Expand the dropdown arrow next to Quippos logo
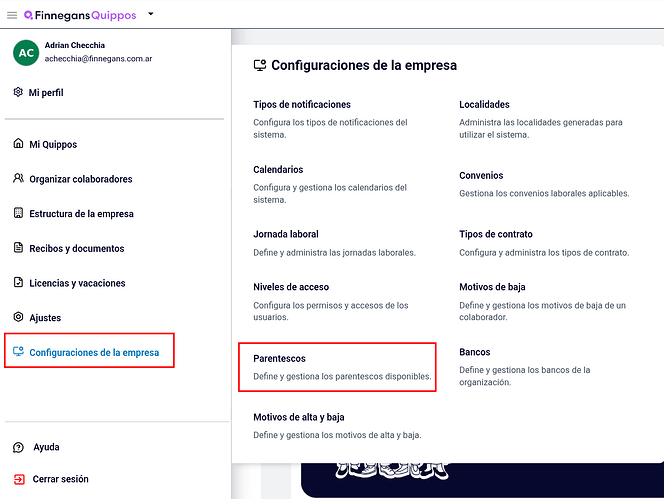This screenshot has width=664, height=499. pos(150,14)
